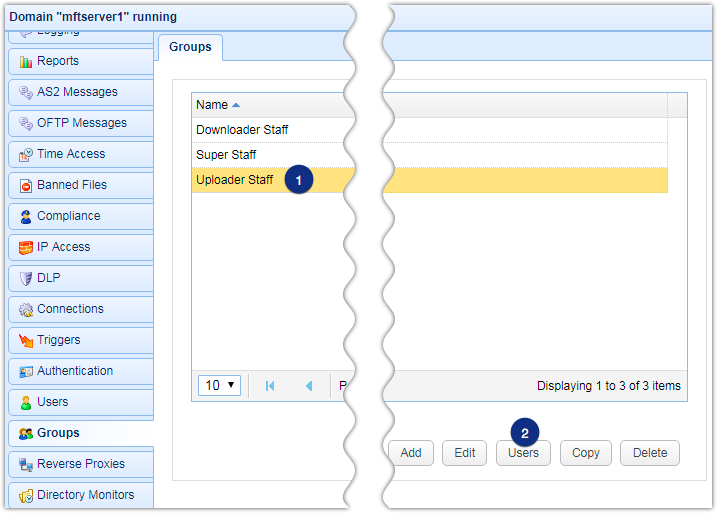Click the Groups item in sidebar
This screenshot has width=717, height=513.
pos(80,433)
